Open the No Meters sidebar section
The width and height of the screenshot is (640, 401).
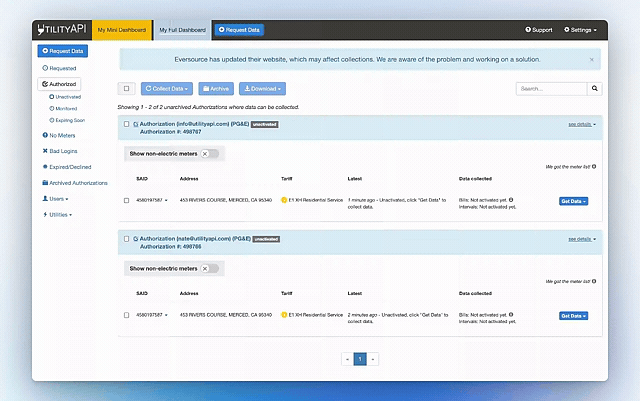point(60,134)
